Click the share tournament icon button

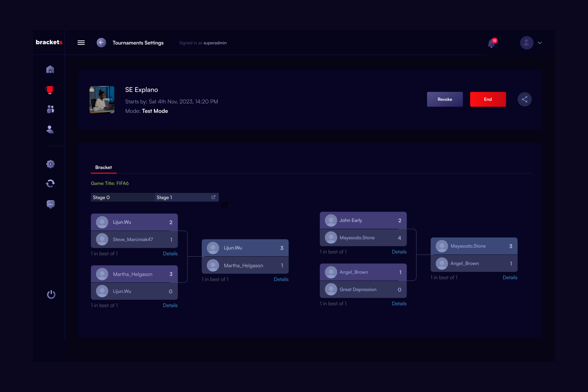524,99
